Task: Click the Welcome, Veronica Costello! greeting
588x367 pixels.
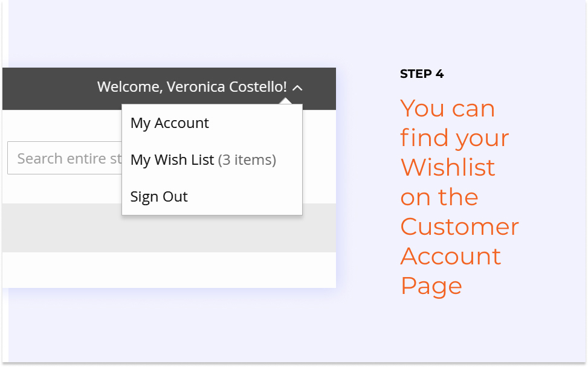Action: pyautogui.click(x=192, y=87)
